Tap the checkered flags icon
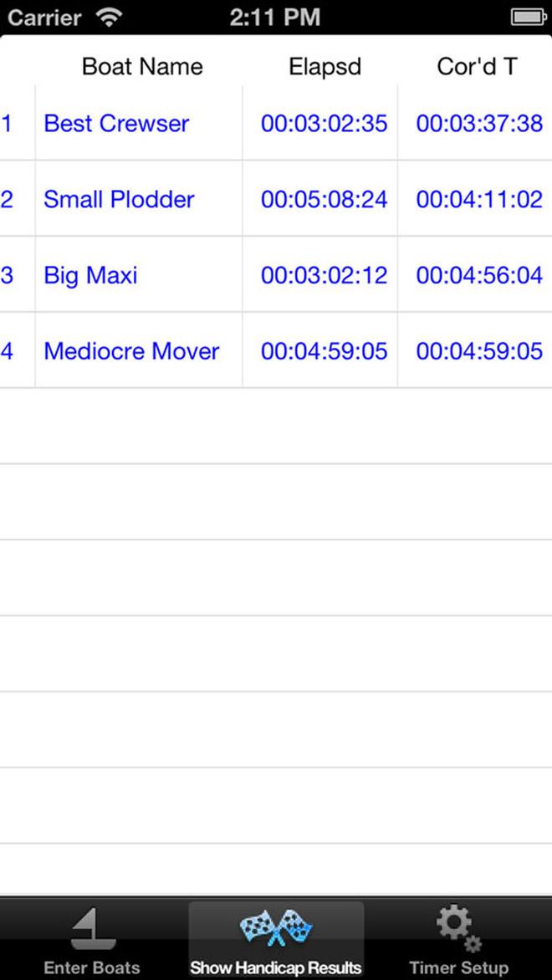552x980 pixels. pos(276,928)
